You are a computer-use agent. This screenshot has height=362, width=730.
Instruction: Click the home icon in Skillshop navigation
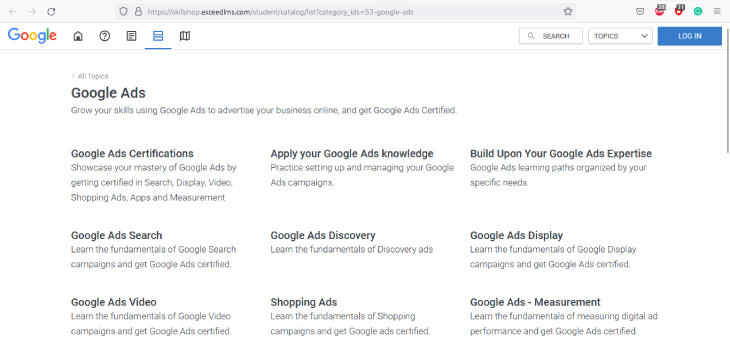pyautogui.click(x=78, y=36)
